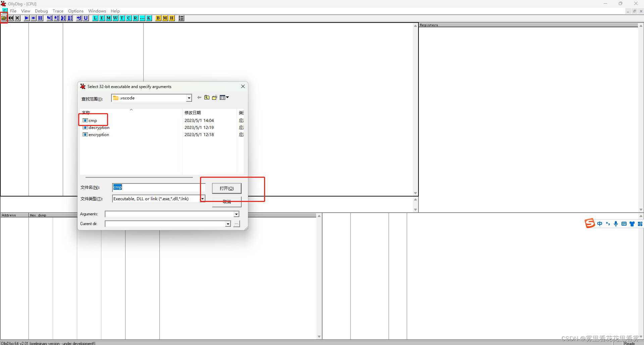Open the Help menu
This screenshot has height=345, width=644.
115,11
